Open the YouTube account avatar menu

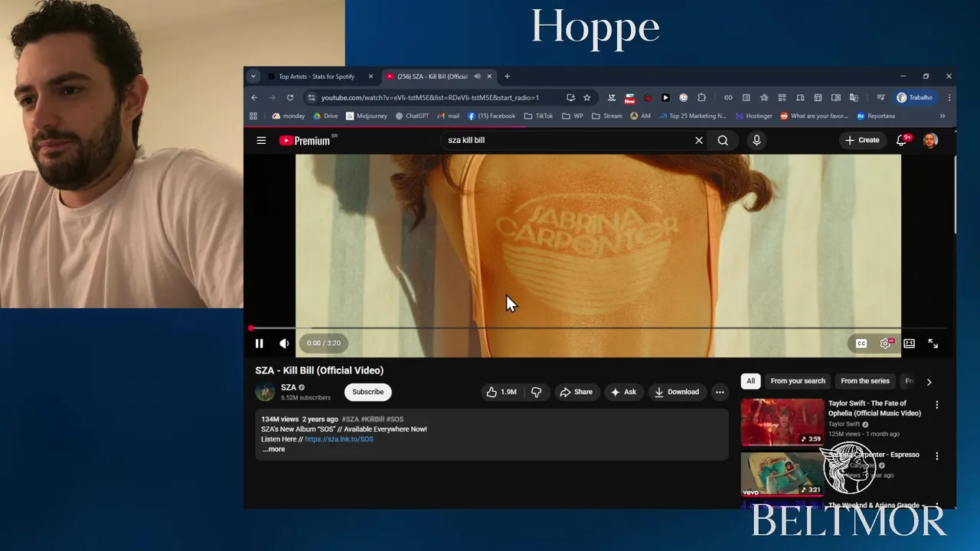coord(930,140)
